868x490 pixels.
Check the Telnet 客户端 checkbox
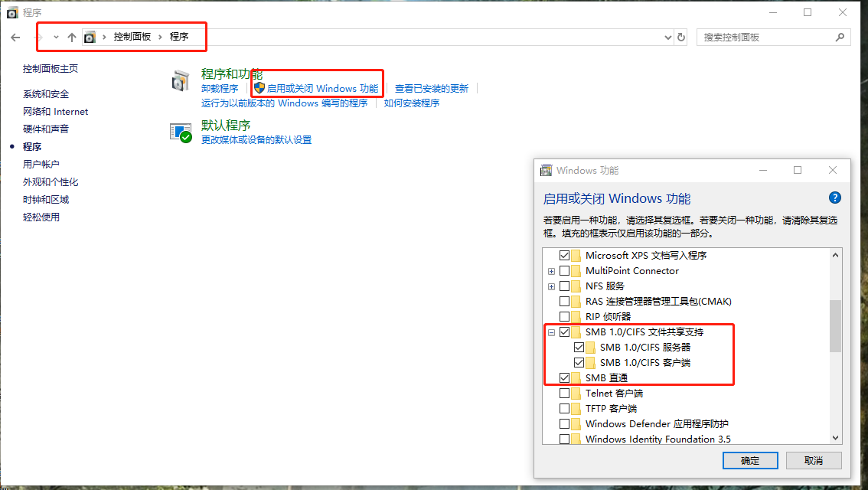coord(565,393)
